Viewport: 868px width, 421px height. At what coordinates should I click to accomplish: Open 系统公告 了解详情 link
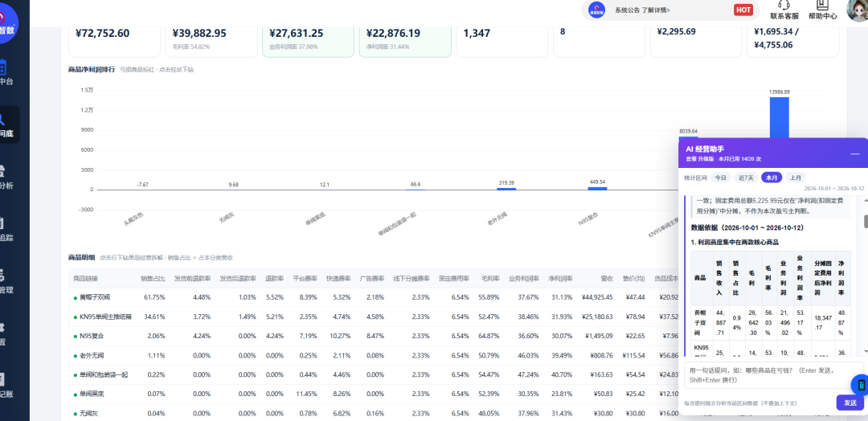click(x=642, y=10)
